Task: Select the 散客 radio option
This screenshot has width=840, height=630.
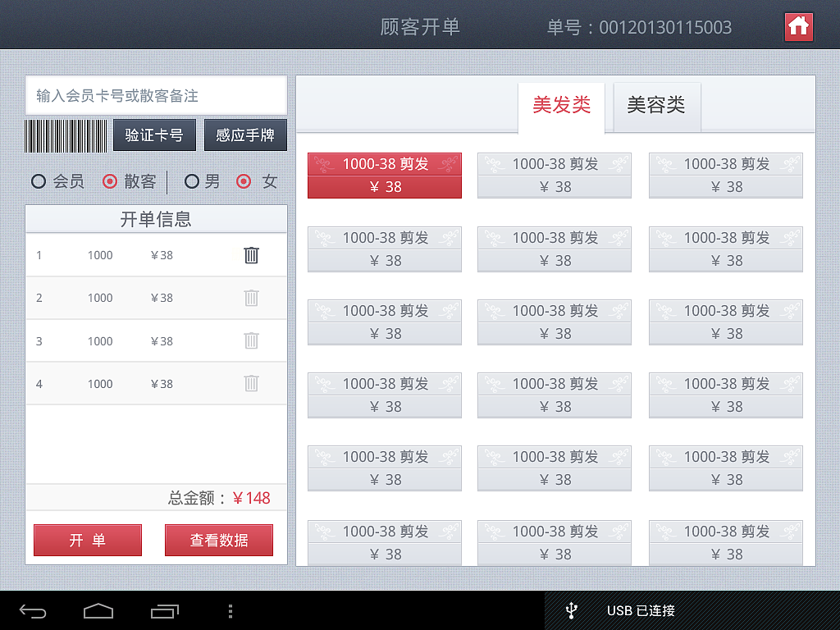Action: [108, 181]
